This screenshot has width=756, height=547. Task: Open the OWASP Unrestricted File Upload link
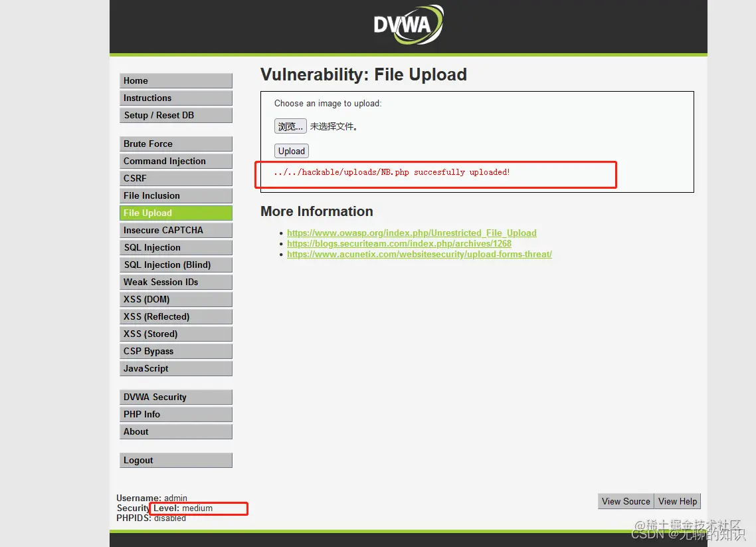point(412,233)
